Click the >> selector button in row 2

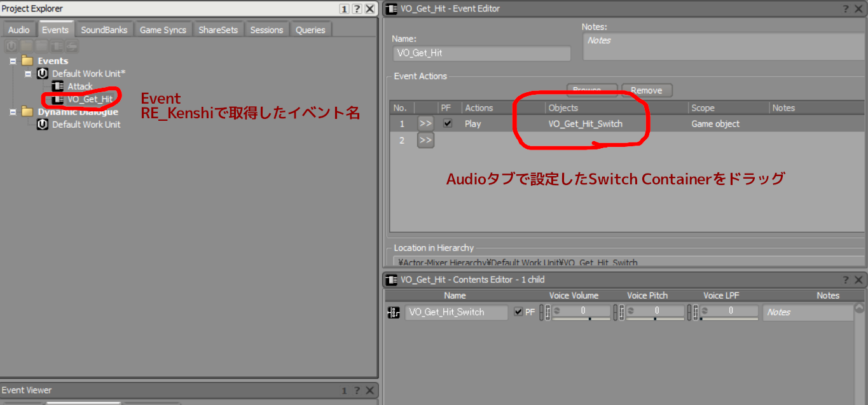[x=425, y=141]
